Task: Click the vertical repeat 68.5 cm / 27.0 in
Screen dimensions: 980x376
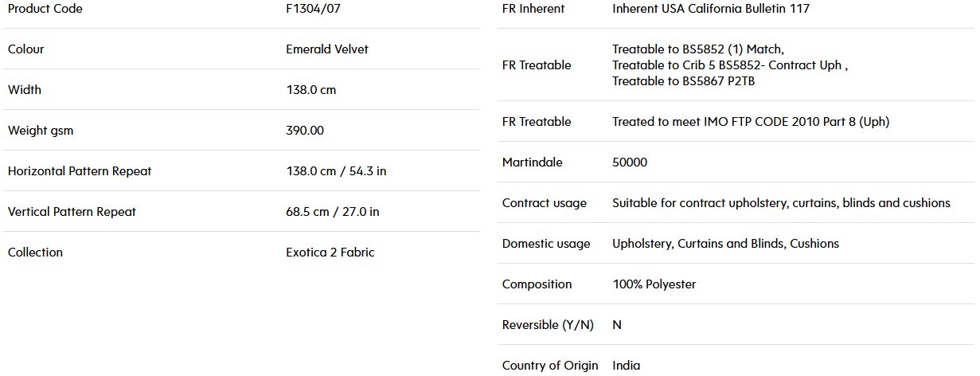Action: tap(333, 212)
